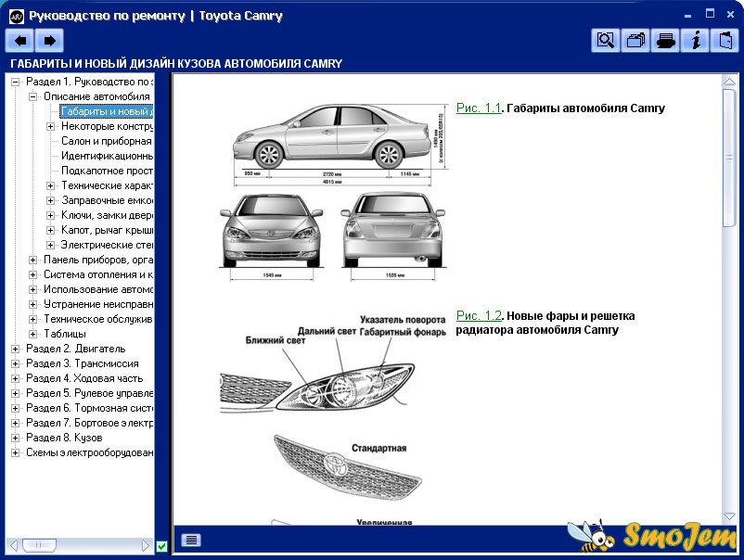Select 'Раздел 8. Кузов' in the tree
This screenshot has width=744, height=560.
pos(64,438)
